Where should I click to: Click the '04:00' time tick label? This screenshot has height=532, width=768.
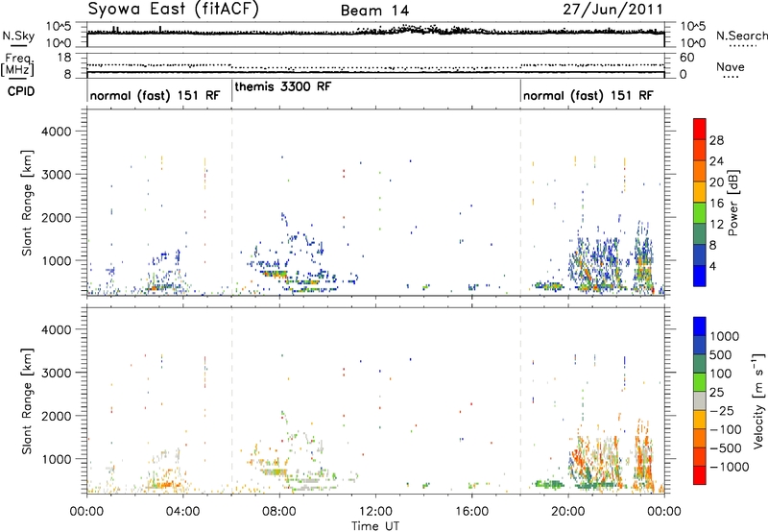(x=182, y=511)
